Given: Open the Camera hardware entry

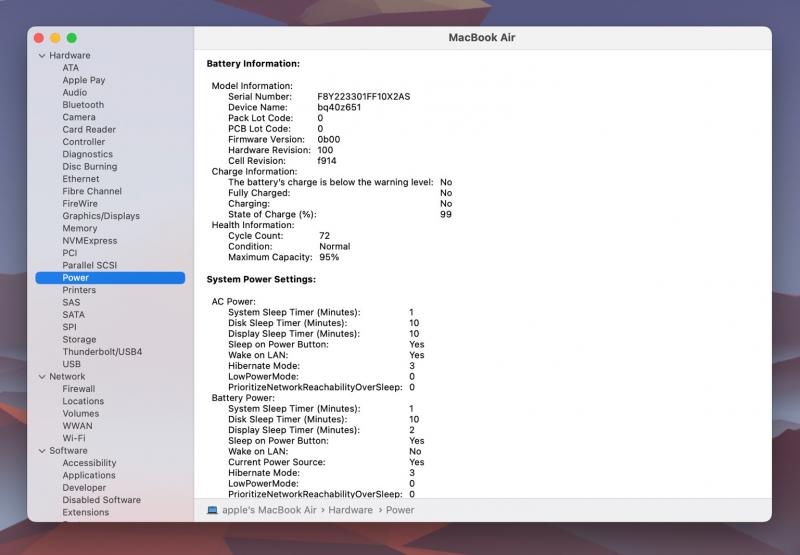Looking at the screenshot, I should [79, 117].
